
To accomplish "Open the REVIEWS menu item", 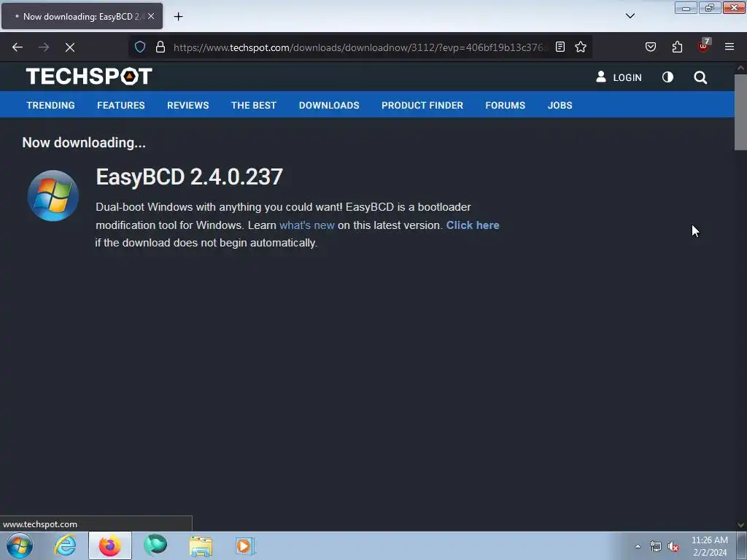I will (x=187, y=105).
